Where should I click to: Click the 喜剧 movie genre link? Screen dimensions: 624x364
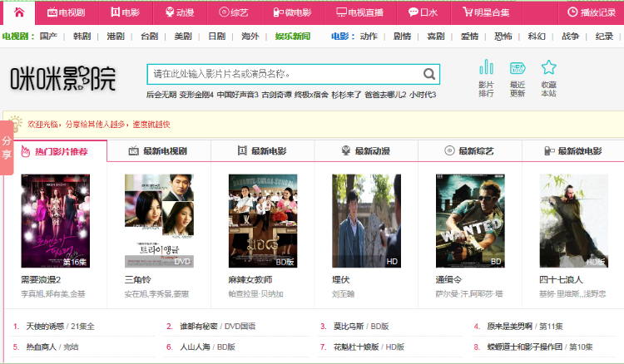pos(436,37)
